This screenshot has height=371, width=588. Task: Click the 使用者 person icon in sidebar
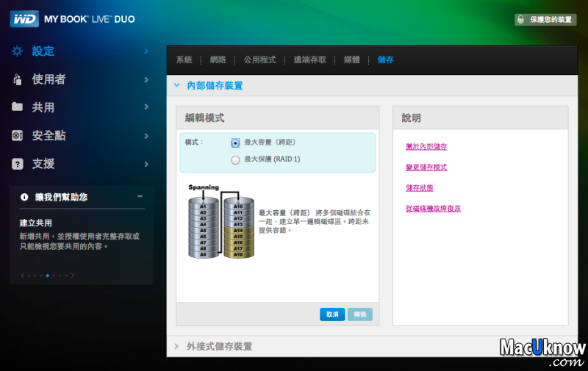point(17,79)
